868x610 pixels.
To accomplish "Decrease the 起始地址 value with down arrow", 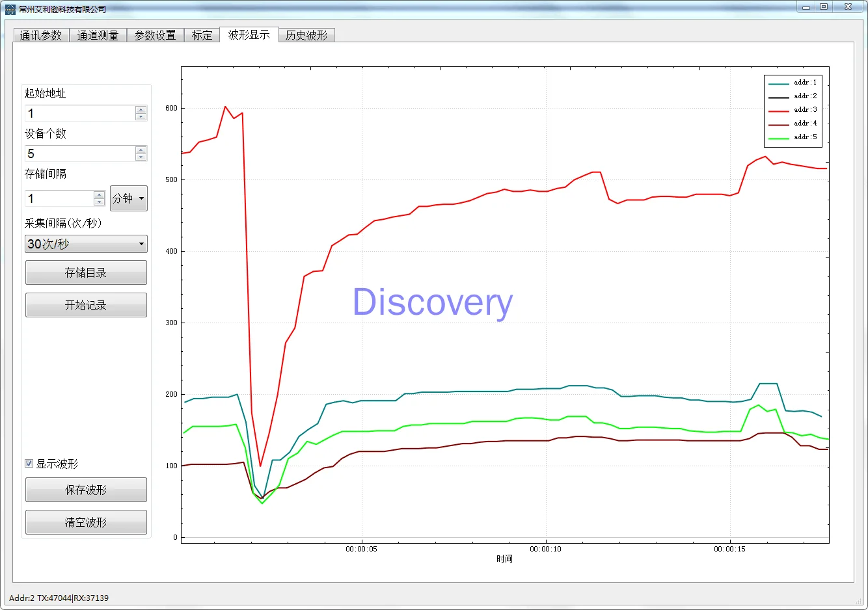I will pyautogui.click(x=141, y=117).
